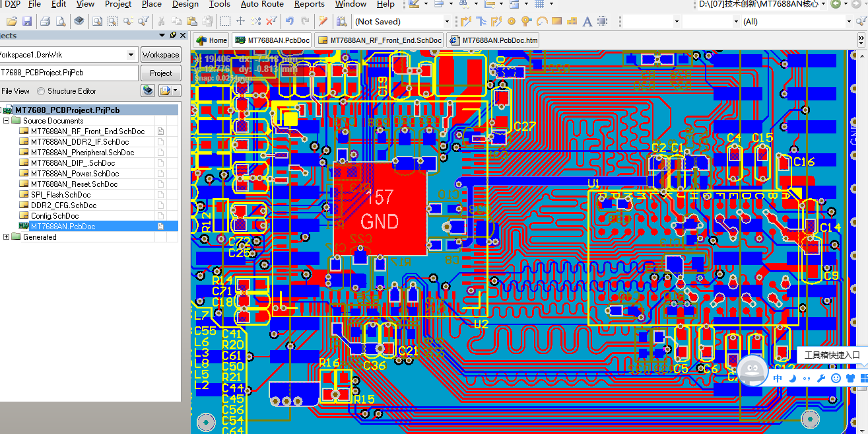Screen dimensions: 868x434
Task: Click the C27 component designator on the board
Action: click(525, 126)
